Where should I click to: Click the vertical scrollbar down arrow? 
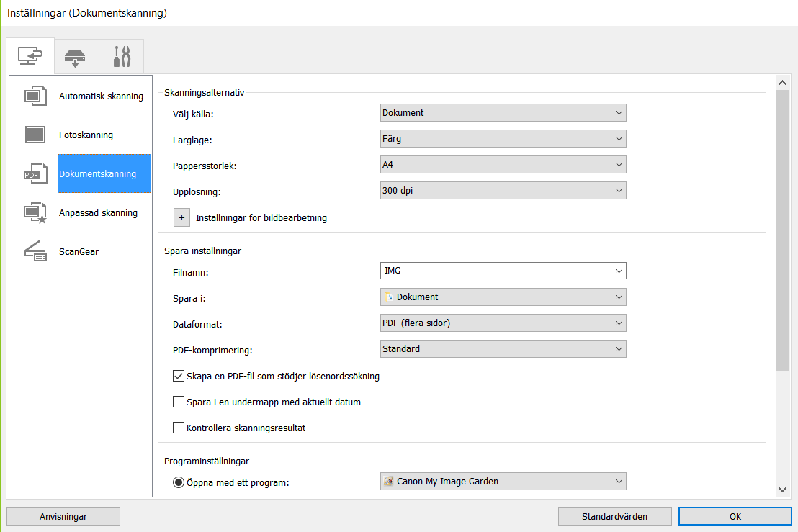(782, 490)
